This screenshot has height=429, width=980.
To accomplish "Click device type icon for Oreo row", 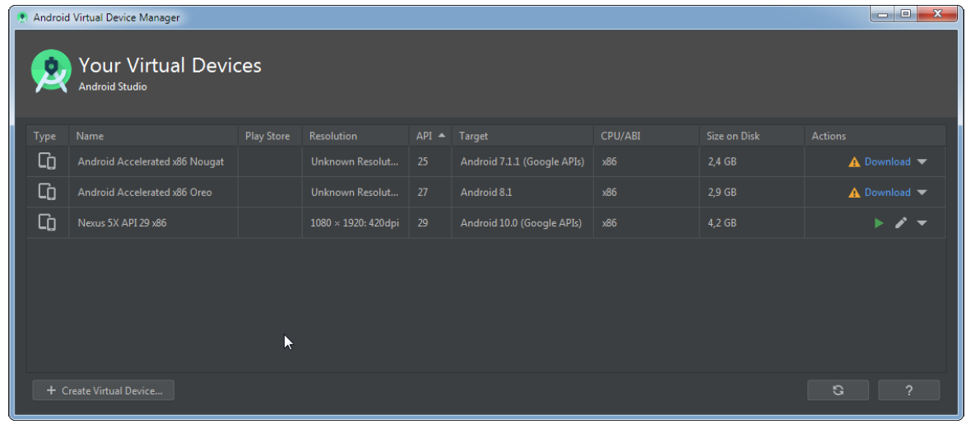I will (x=47, y=192).
